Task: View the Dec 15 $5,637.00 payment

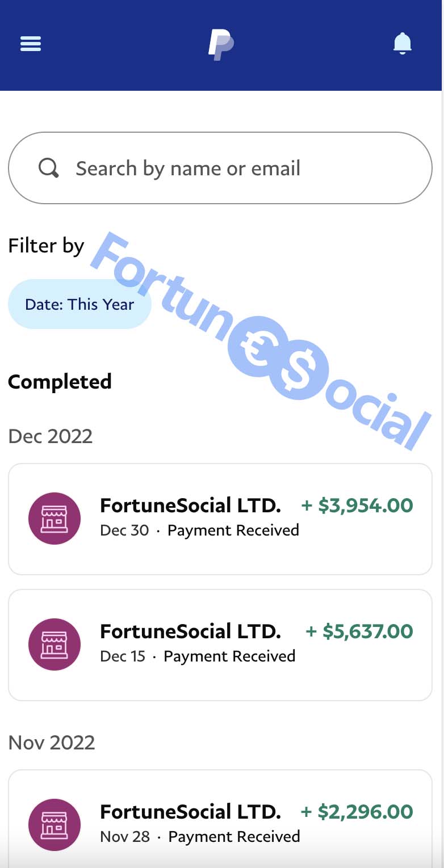Action: click(220, 644)
